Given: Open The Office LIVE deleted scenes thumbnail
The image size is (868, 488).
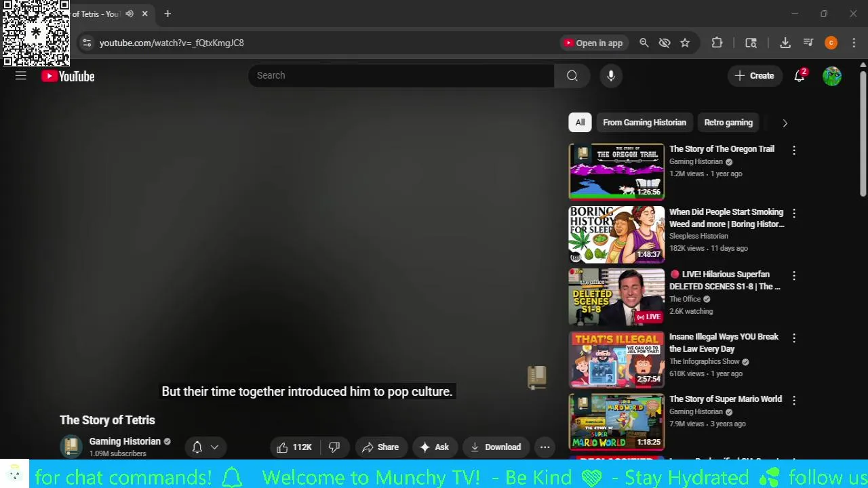Looking at the screenshot, I should click(616, 296).
